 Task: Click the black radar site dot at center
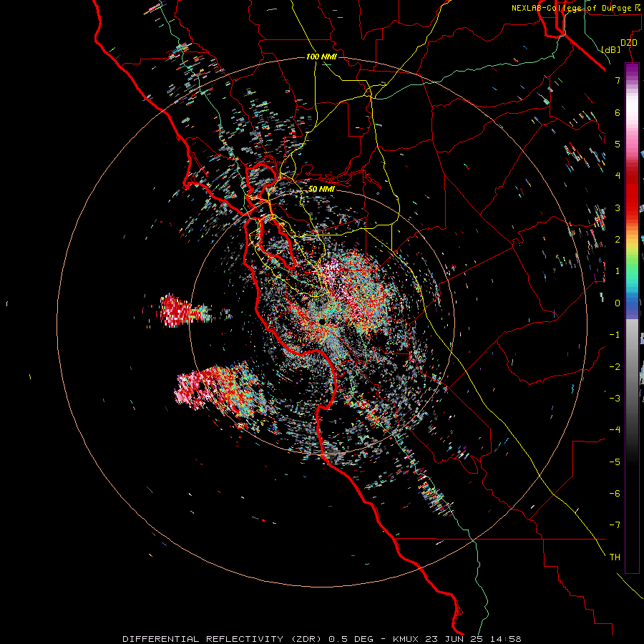pos(322,321)
